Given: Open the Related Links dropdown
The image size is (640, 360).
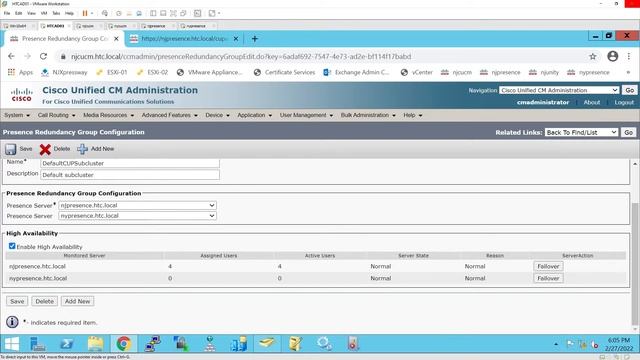Looking at the screenshot, I should pos(581,132).
